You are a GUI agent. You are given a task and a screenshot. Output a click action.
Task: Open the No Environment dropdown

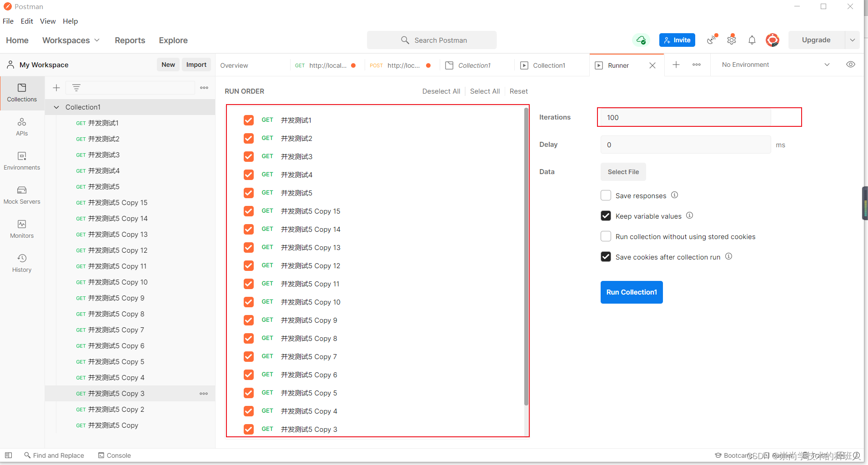(776, 65)
